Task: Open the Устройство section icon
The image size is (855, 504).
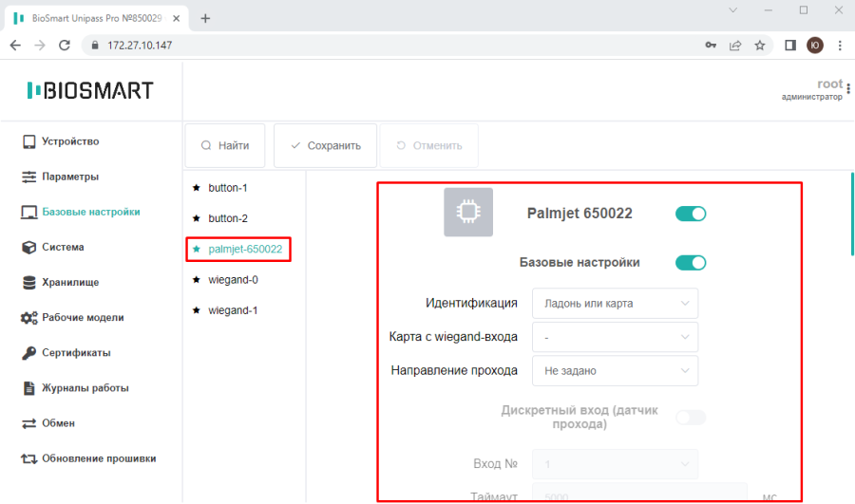Action: [28, 141]
